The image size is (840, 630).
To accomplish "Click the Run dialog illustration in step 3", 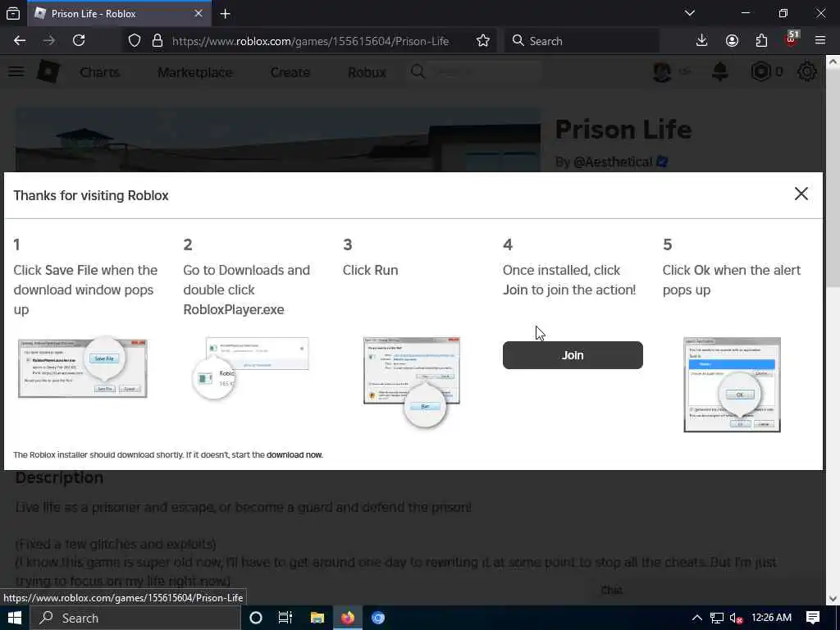I will coord(412,381).
